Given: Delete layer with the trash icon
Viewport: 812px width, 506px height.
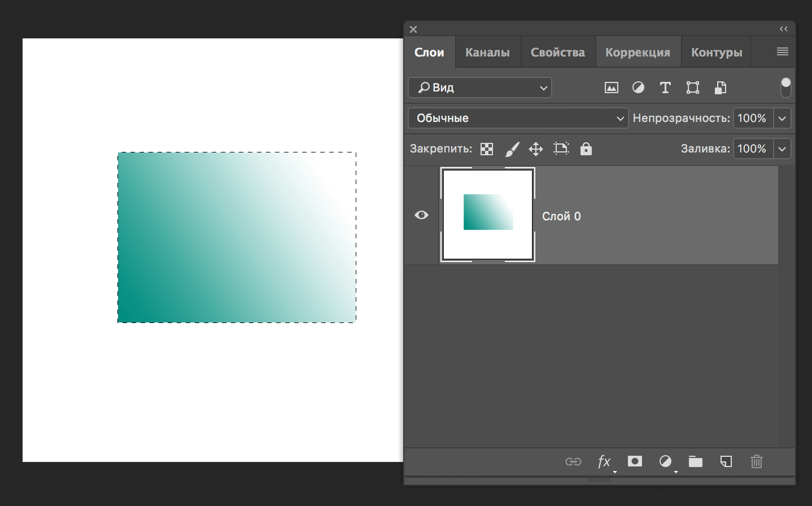Looking at the screenshot, I should pyautogui.click(x=757, y=461).
